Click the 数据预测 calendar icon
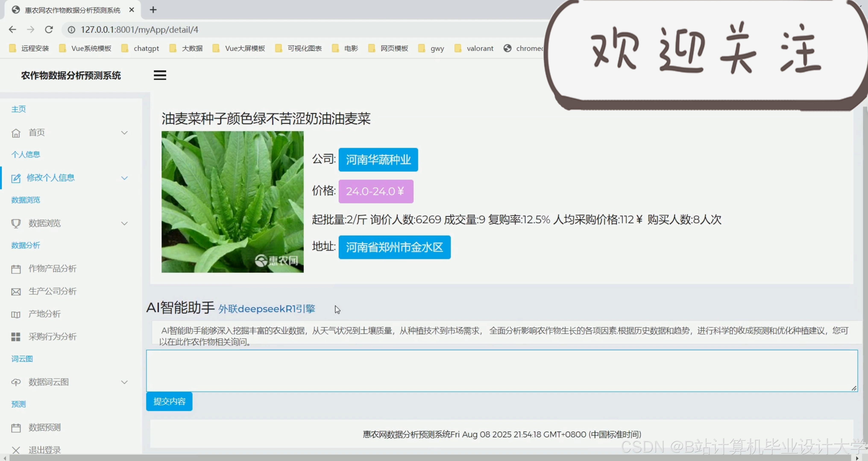Screen dimensions: 868x461 [16, 427]
